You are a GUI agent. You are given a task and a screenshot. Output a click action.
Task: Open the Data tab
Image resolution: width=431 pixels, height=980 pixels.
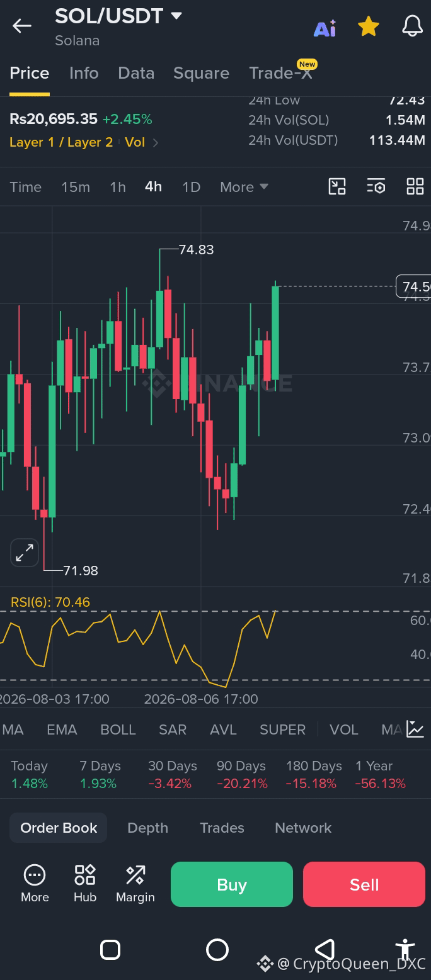click(x=136, y=73)
